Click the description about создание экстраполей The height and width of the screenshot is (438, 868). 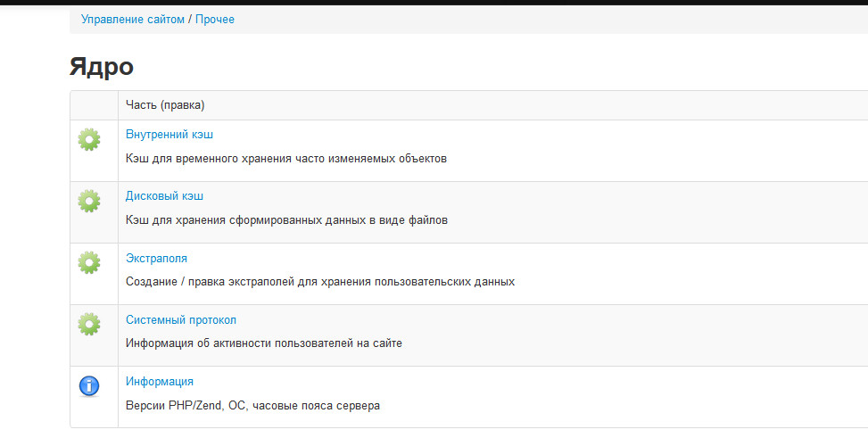click(320, 282)
